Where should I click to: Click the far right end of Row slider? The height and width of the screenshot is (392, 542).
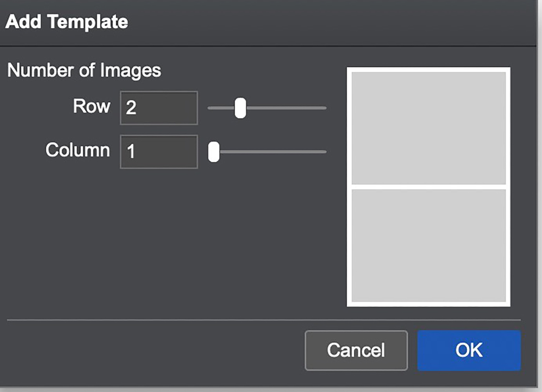[325, 108]
